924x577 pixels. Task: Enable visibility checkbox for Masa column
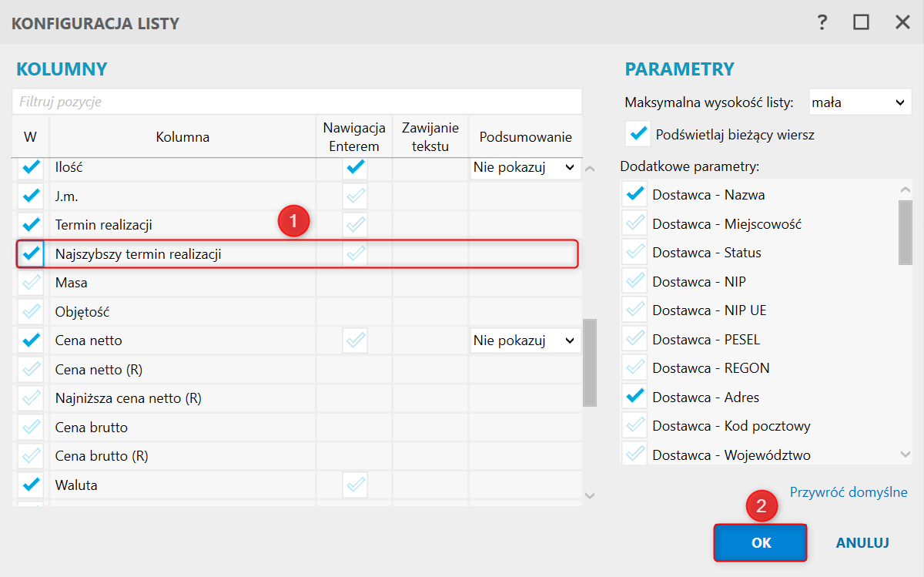pyautogui.click(x=31, y=283)
